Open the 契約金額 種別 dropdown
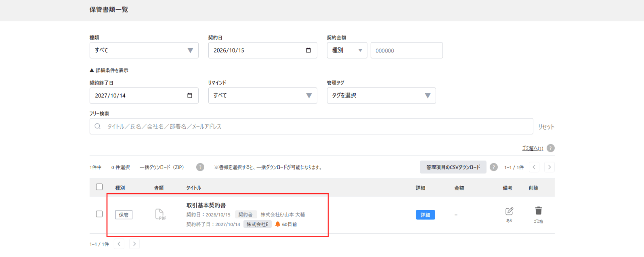The height and width of the screenshot is (257, 644). coord(347,51)
